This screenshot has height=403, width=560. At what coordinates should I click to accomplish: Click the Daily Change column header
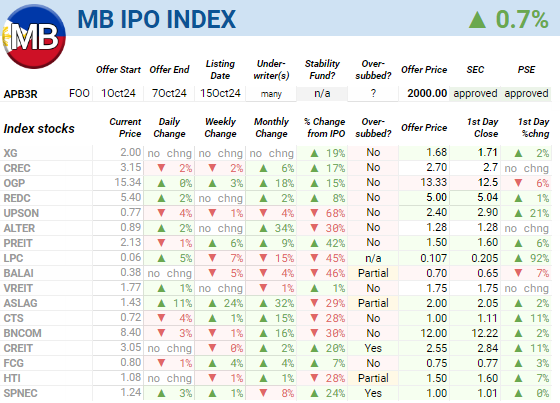pyautogui.click(x=169, y=128)
